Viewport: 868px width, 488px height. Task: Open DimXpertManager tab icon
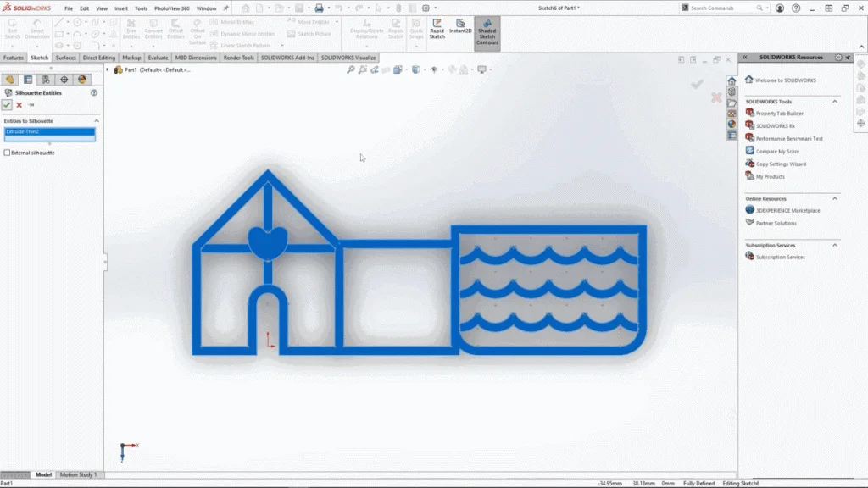tap(64, 80)
